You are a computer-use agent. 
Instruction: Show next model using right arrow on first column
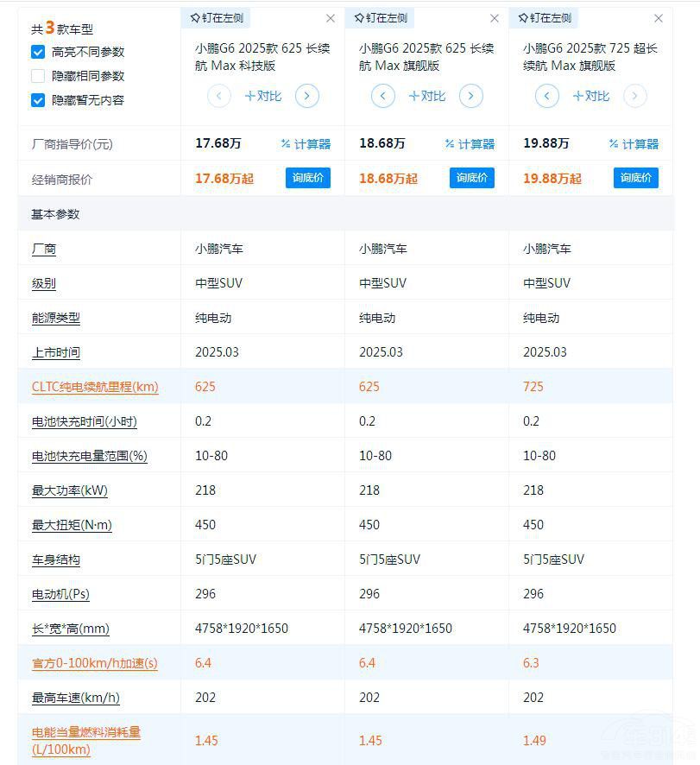(307, 96)
